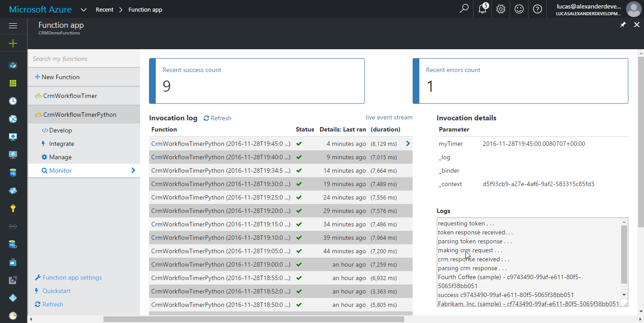Open the settings gear in top bar

[501, 9]
